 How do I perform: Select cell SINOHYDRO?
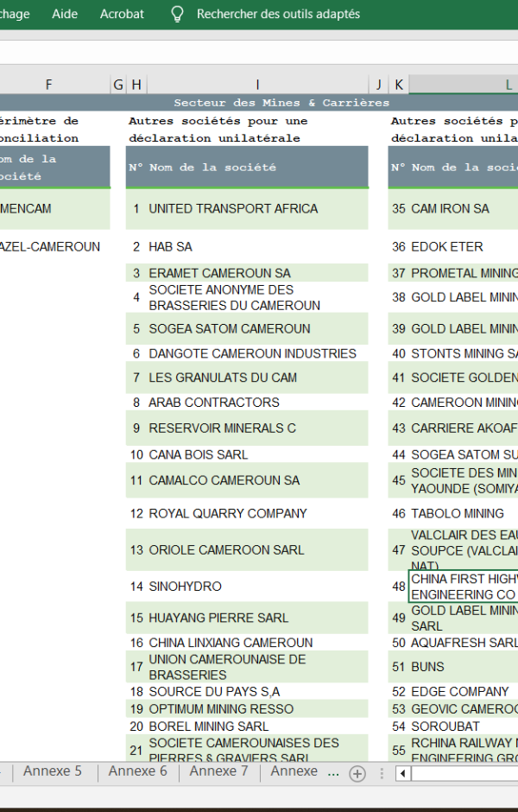258,587
